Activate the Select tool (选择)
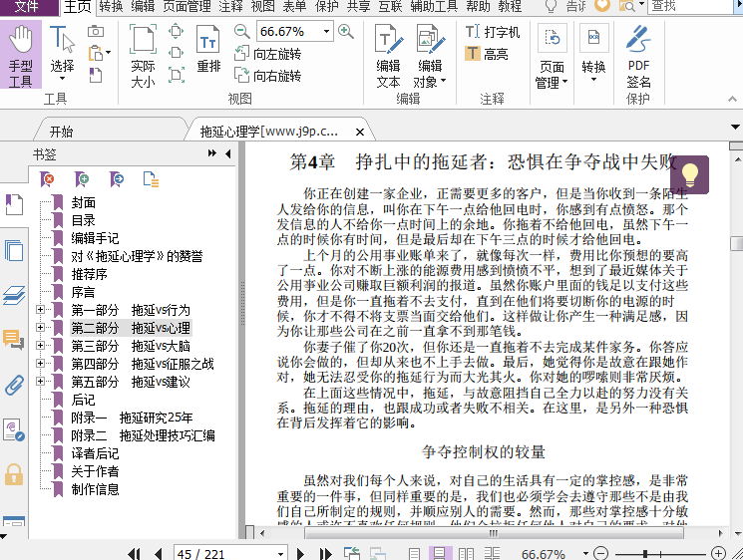The image size is (743, 560). click(62, 53)
